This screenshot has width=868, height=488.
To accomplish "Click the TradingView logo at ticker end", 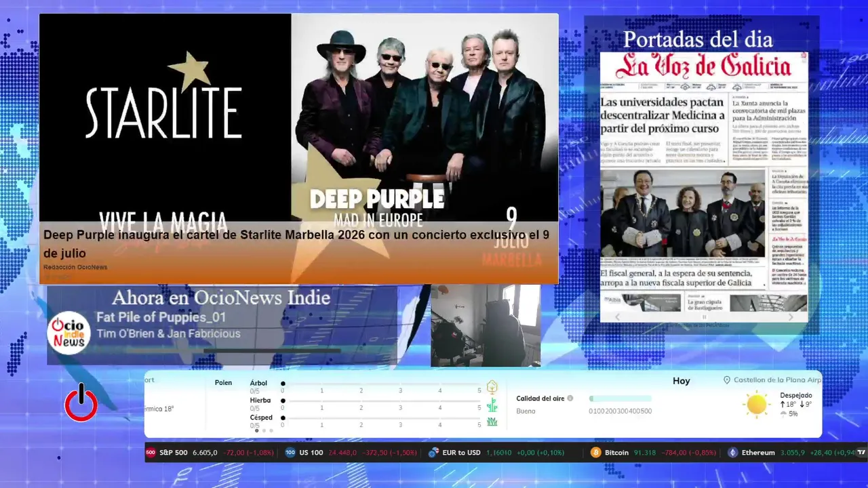I will click(862, 452).
